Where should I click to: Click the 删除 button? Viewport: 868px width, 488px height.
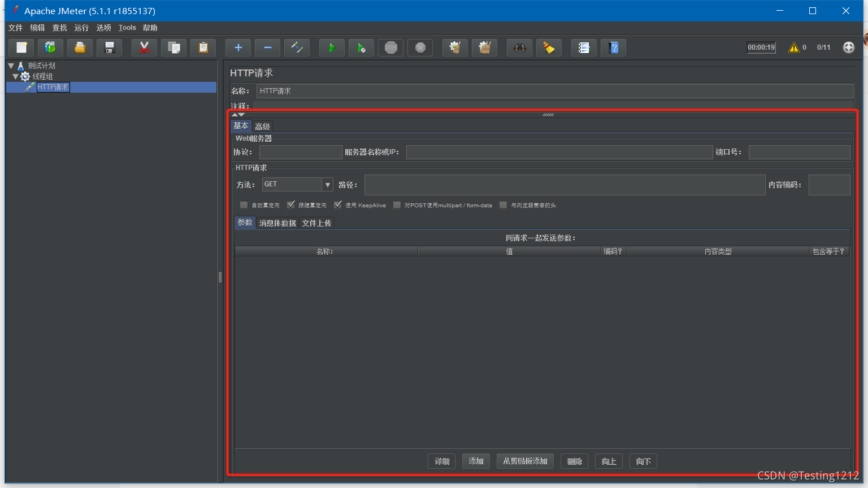tap(575, 461)
